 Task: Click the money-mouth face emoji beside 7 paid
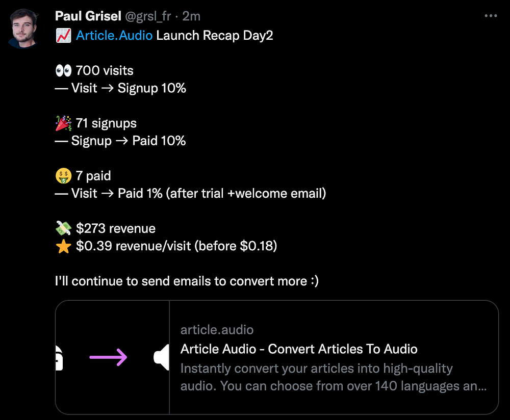[63, 176]
